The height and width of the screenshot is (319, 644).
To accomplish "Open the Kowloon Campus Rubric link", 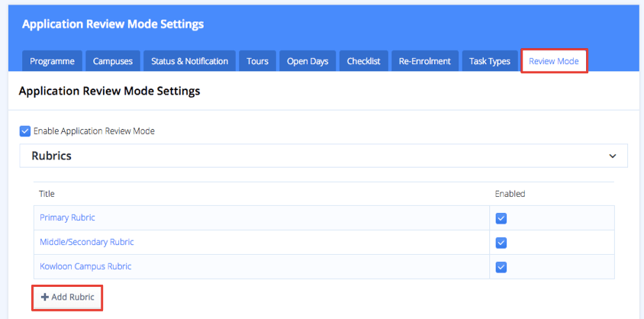I will pos(85,266).
